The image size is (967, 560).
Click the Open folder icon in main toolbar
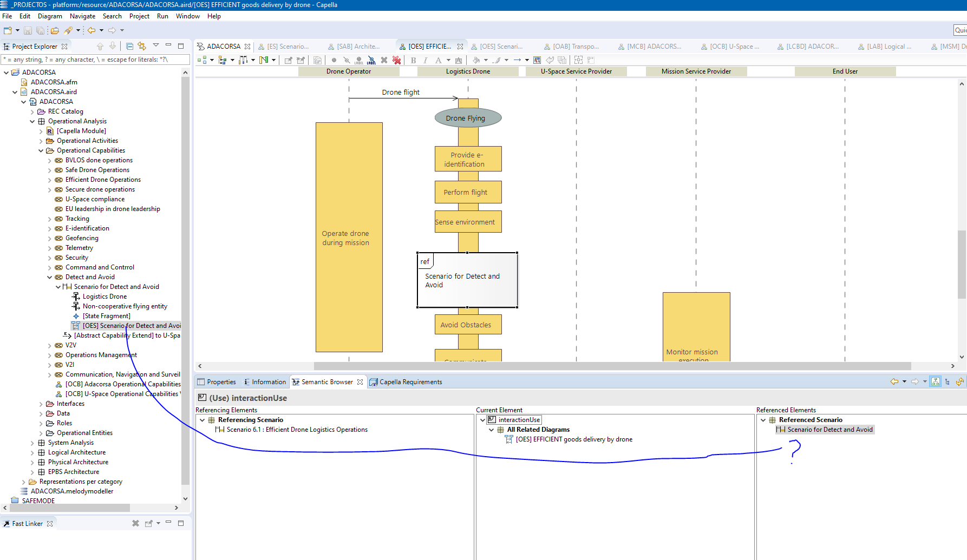click(x=55, y=31)
